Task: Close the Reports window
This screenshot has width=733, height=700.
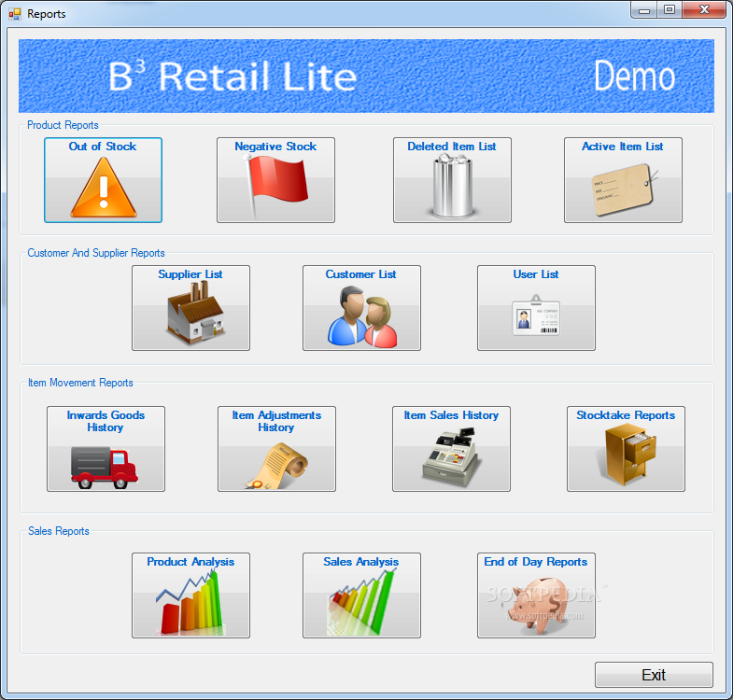Action: coord(704,10)
